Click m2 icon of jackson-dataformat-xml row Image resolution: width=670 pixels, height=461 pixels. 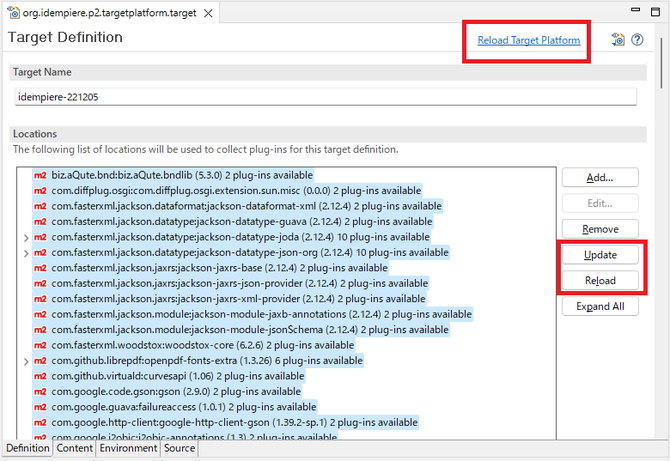tap(40, 206)
